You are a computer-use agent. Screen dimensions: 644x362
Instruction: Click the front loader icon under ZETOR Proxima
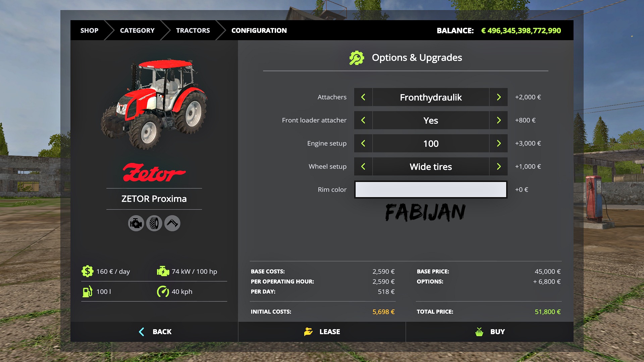point(172,223)
